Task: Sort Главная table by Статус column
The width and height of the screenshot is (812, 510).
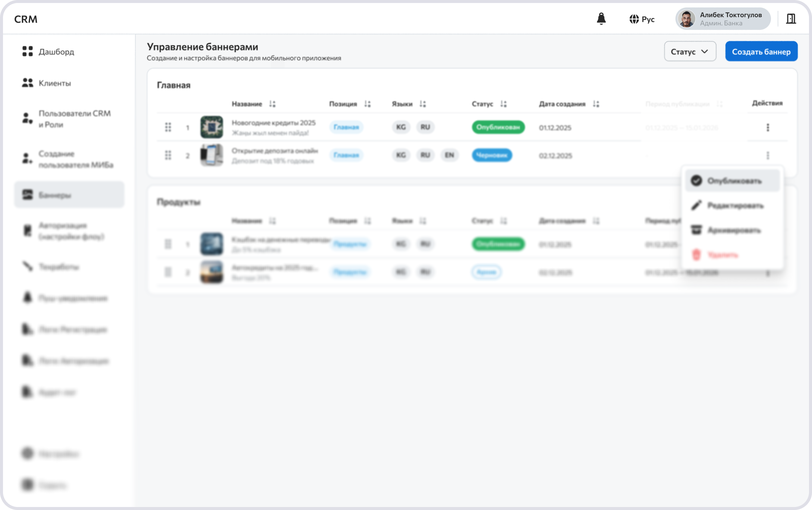Action: click(x=503, y=104)
